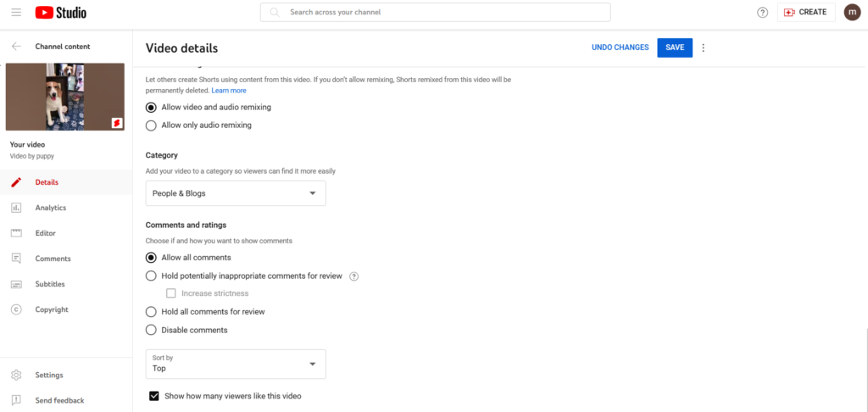Screen dimensions: 868x412
Task: Open the account avatar menu
Action: coord(852,13)
